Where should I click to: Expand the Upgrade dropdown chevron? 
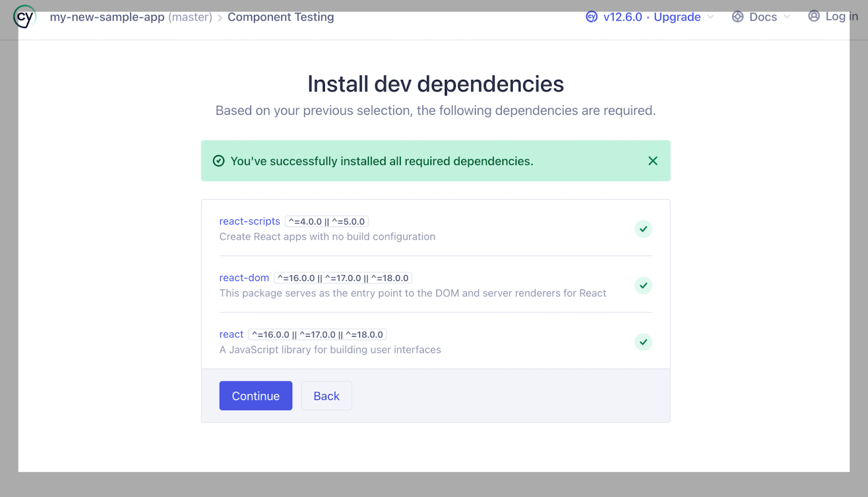(x=712, y=17)
